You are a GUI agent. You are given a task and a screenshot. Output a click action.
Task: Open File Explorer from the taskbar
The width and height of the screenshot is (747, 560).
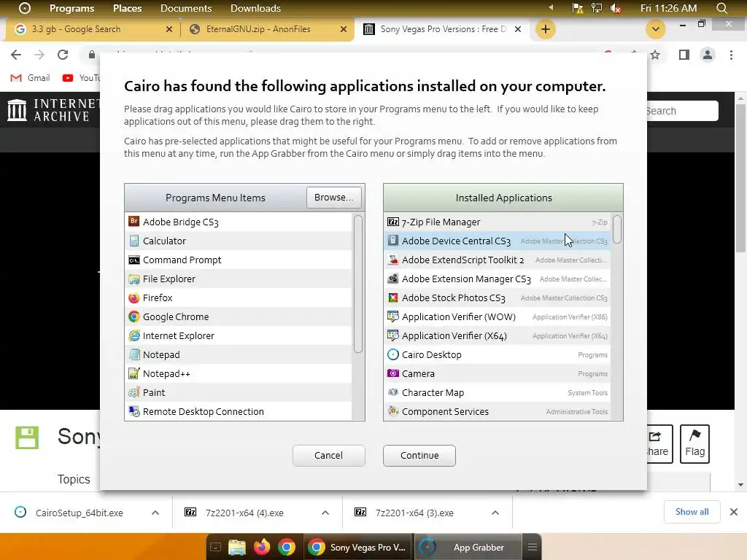[237, 547]
